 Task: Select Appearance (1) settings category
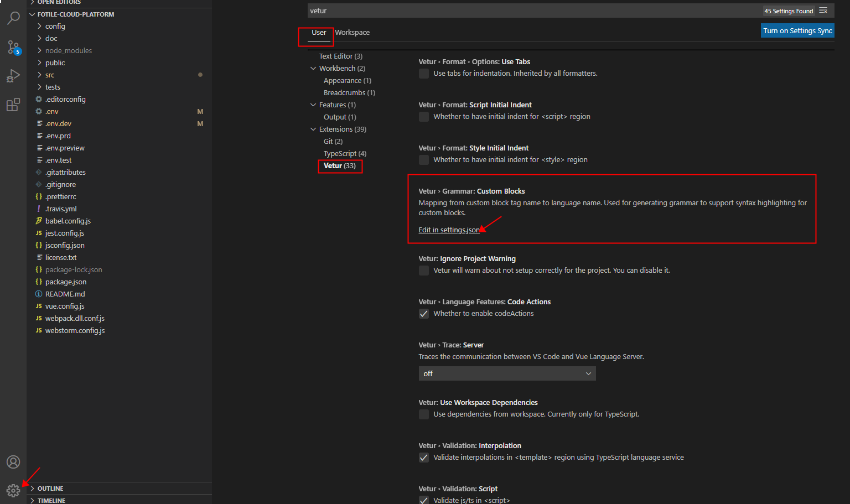[348, 81]
